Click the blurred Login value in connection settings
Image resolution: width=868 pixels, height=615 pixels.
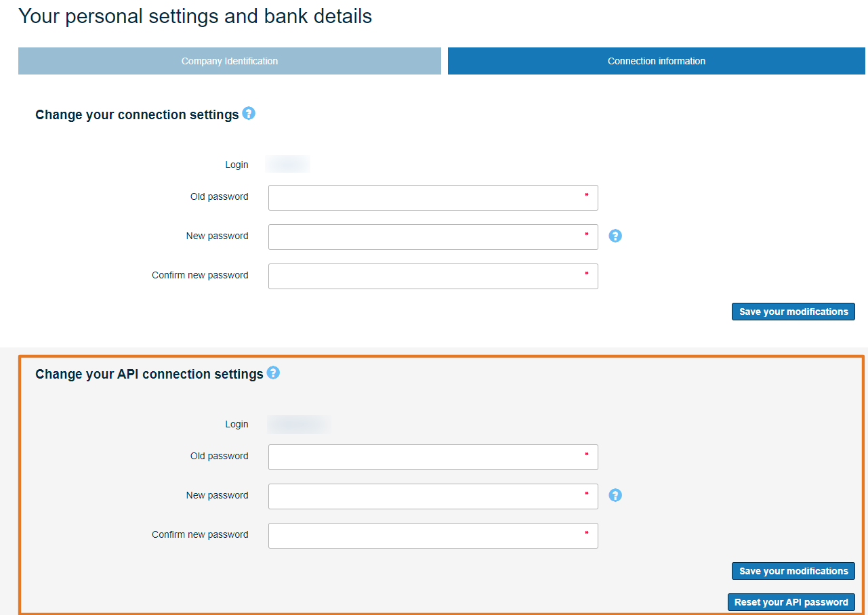click(287, 165)
